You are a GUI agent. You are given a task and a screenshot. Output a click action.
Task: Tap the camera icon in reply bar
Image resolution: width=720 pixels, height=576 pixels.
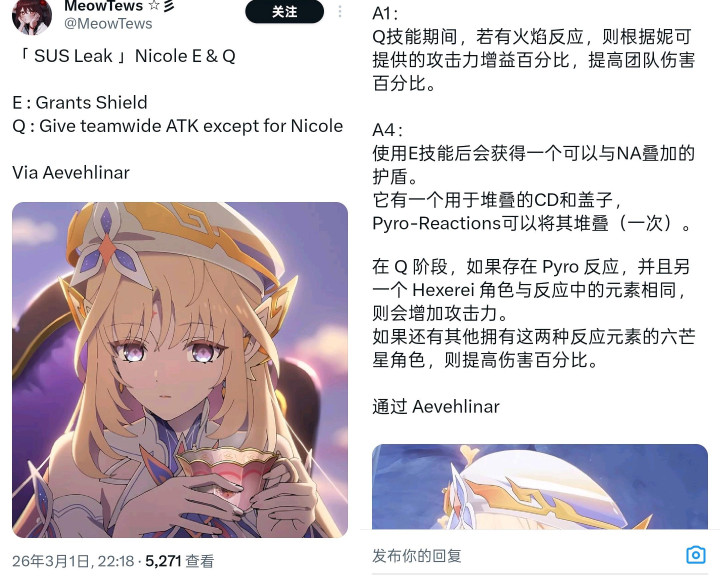click(x=696, y=555)
